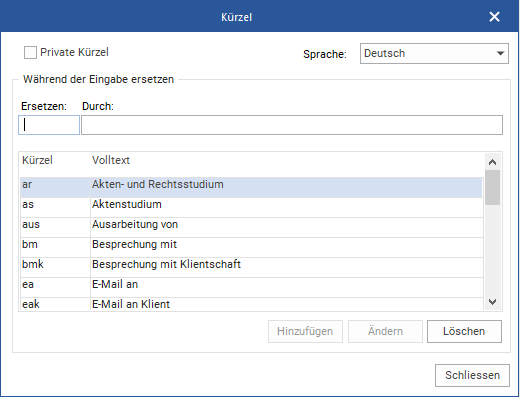Click the Hinzufügen button
The image size is (520, 397).
pos(305,331)
